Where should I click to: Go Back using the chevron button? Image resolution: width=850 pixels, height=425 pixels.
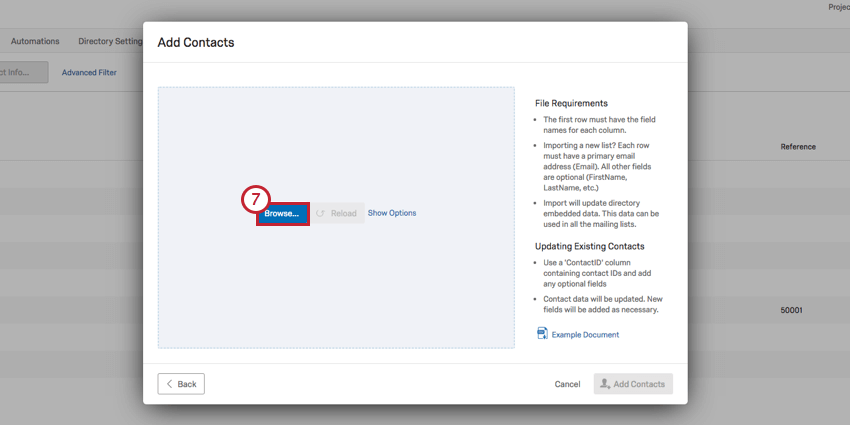pyautogui.click(x=181, y=384)
